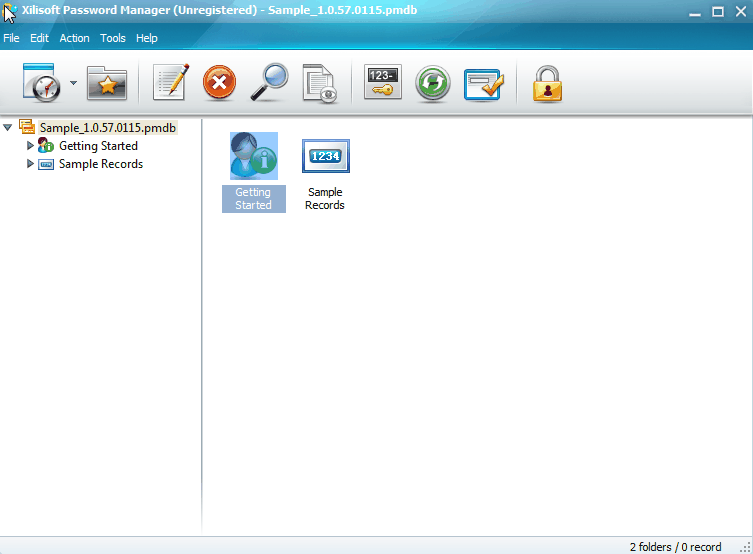
Task: Open the Action menu
Action: pos(74,38)
